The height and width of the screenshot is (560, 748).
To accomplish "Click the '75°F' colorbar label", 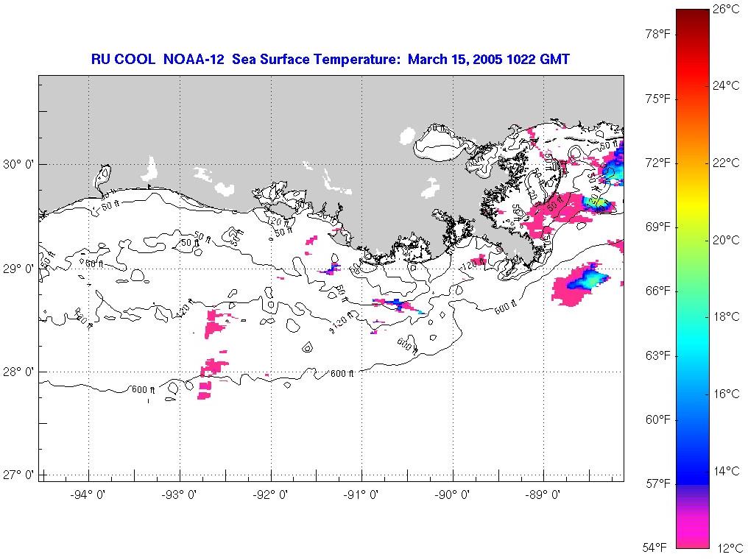I will coord(658,99).
